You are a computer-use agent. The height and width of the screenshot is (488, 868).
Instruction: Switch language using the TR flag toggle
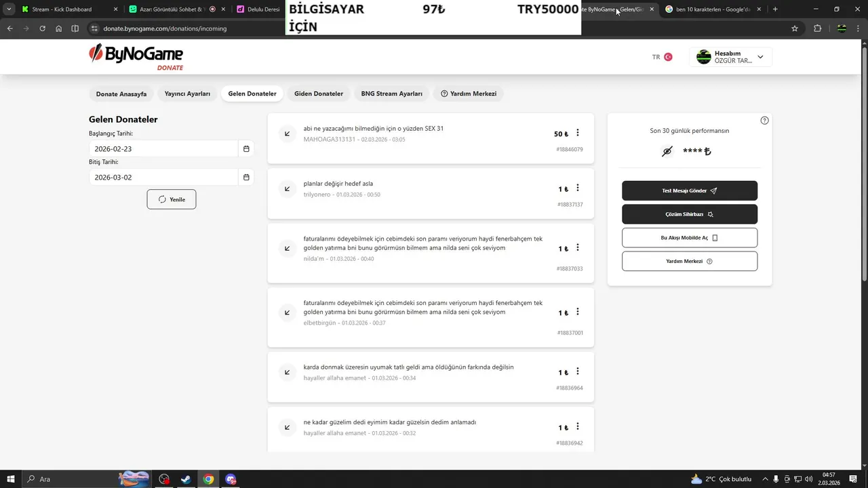tap(663, 57)
